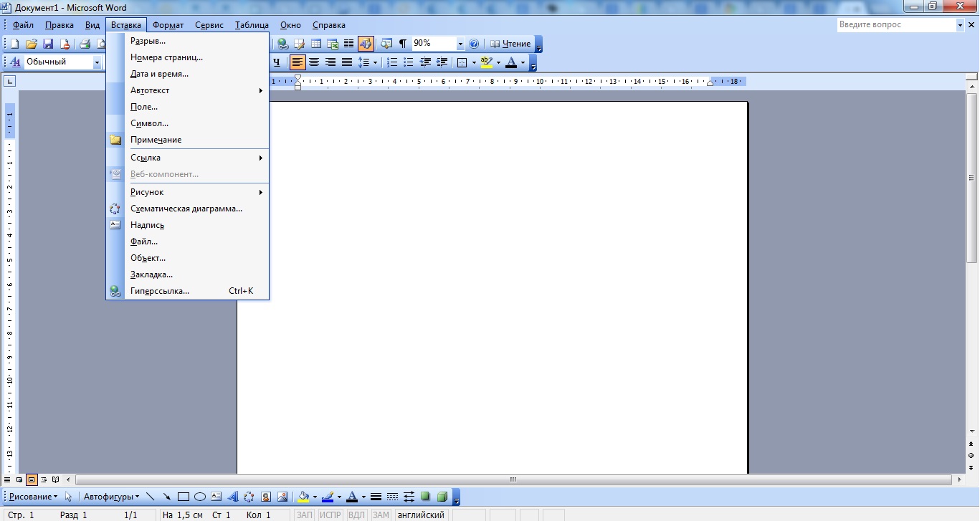Image resolution: width=980 pixels, height=521 pixels.
Task: Open the Рисование drawing menu
Action: point(34,497)
